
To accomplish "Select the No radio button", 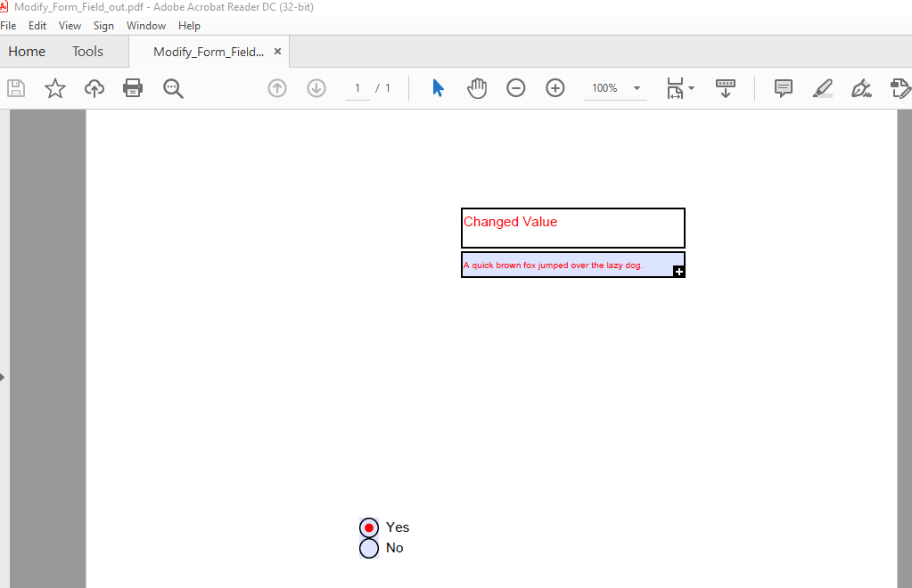I will click(368, 548).
